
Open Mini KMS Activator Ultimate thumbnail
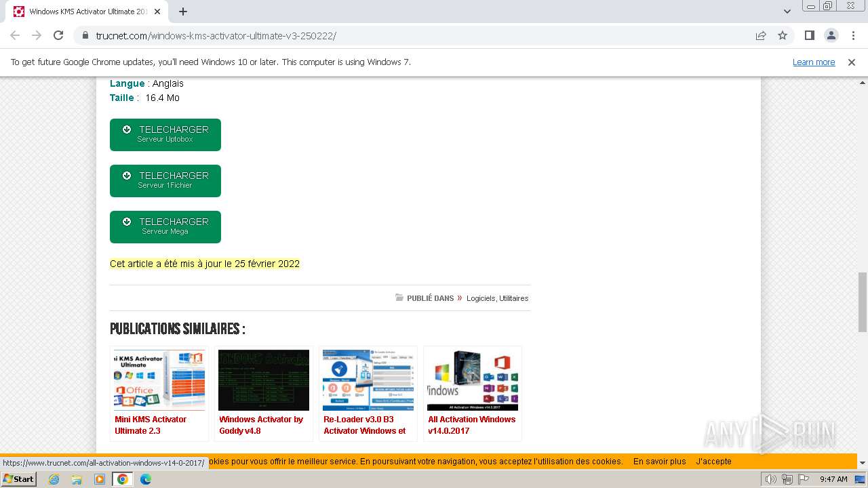pos(159,380)
